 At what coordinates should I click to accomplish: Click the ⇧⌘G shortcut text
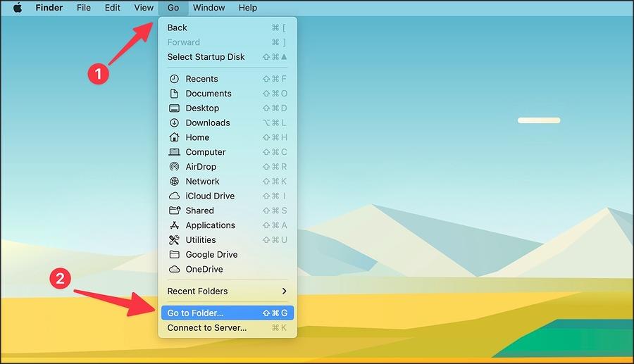pyautogui.click(x=275, y=313)
